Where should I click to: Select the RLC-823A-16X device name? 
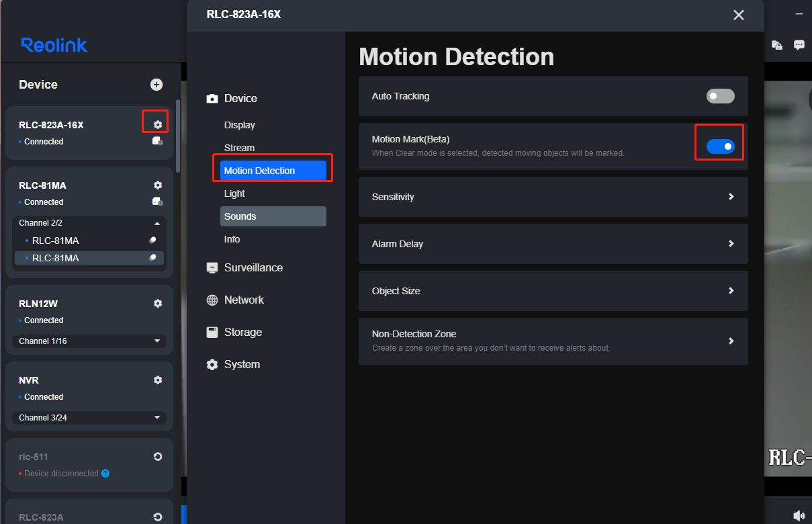click(51, 125)
